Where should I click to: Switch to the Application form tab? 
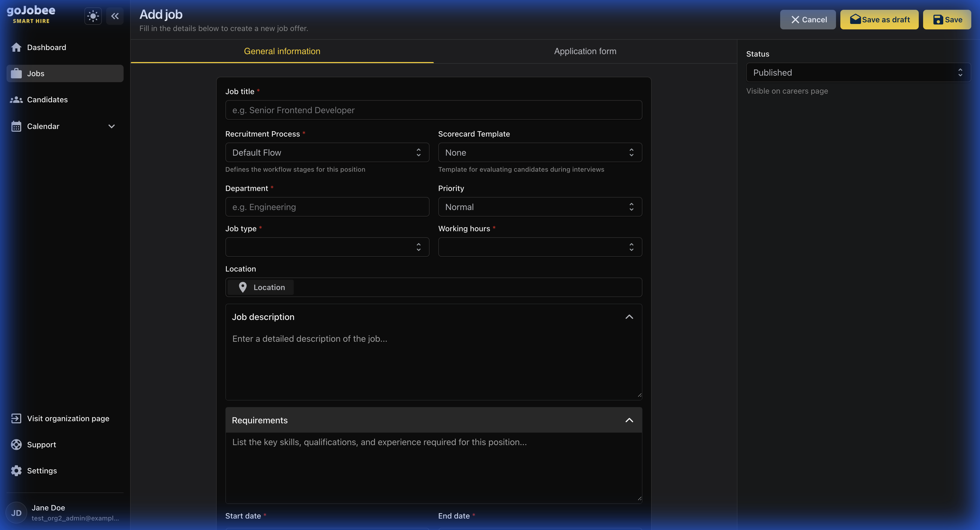(x=585, y=51)
